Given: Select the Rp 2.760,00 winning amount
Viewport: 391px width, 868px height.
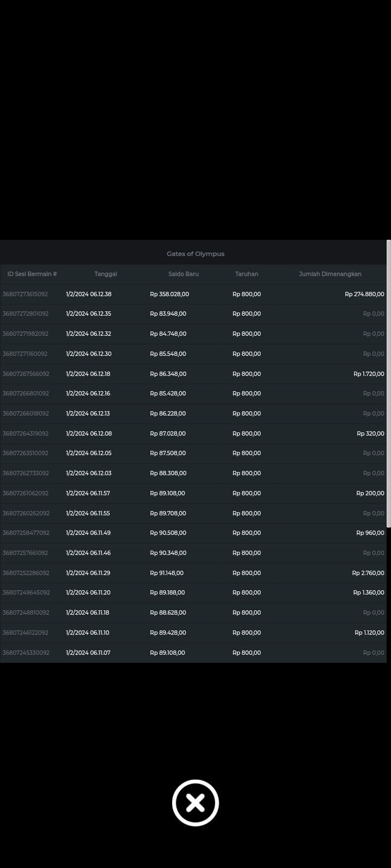Looking at the screenshot, I should pyautogui.click(x=368, y=573).
